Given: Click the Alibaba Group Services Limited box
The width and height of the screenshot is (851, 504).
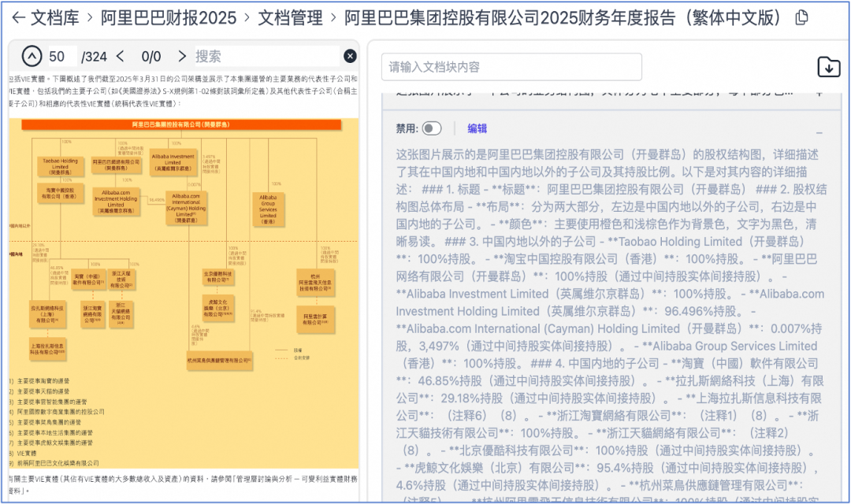Looking at the screenshot, I should click(x=268, y=209).
